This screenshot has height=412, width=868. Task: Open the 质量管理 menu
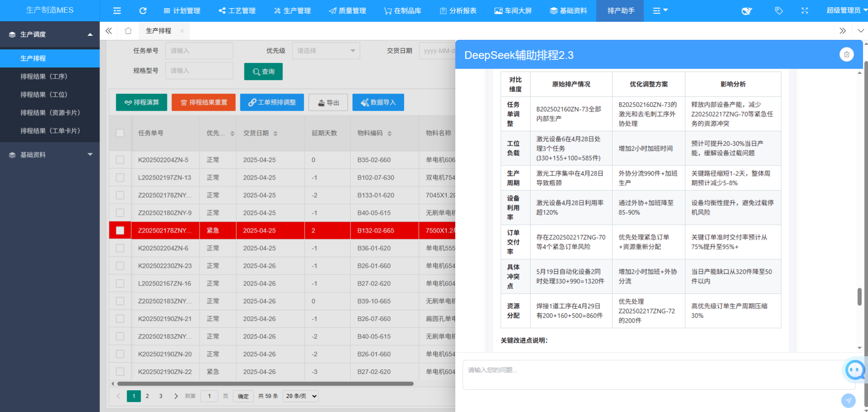[347, 10]
